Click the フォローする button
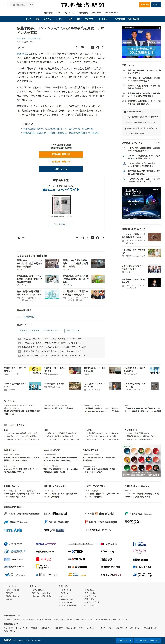Image resolution: width=165 pixels, height=644 pixels. click(35, 38)
